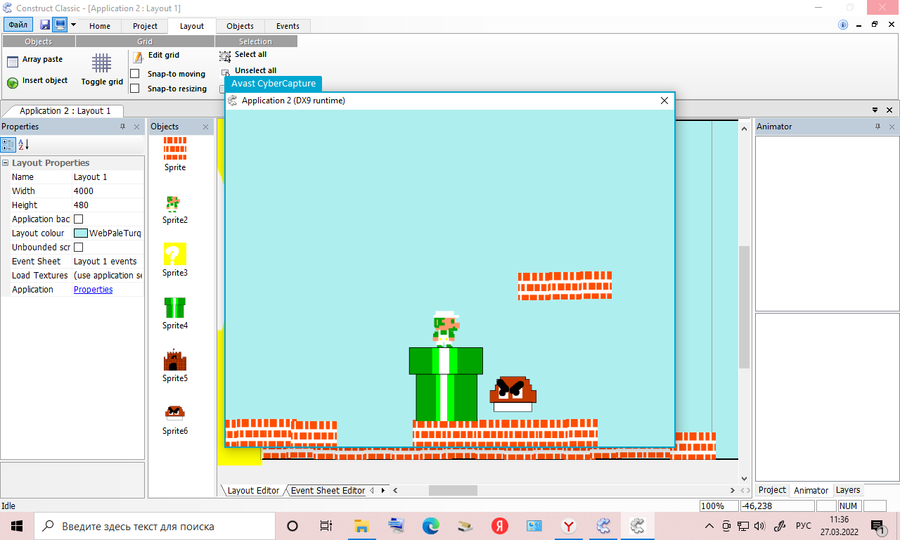This screenshot has width=900, height=540.
Task: Switch to Event Sheet Editor tab
Action: (328, 491)
